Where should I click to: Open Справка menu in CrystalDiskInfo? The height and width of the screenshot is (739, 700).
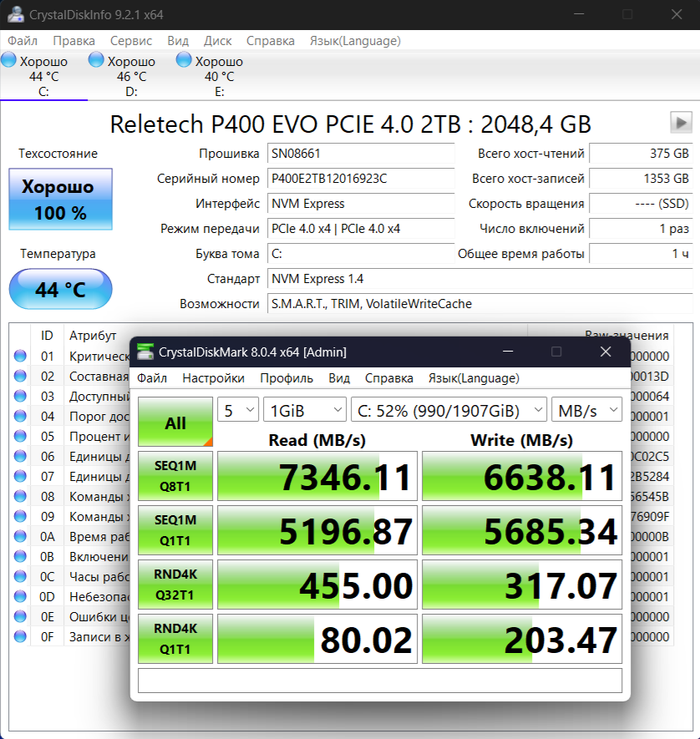271,41
